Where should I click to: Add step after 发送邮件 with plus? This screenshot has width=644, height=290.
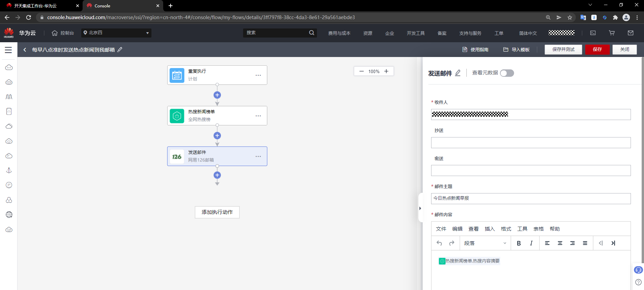[x=217, y=175]
